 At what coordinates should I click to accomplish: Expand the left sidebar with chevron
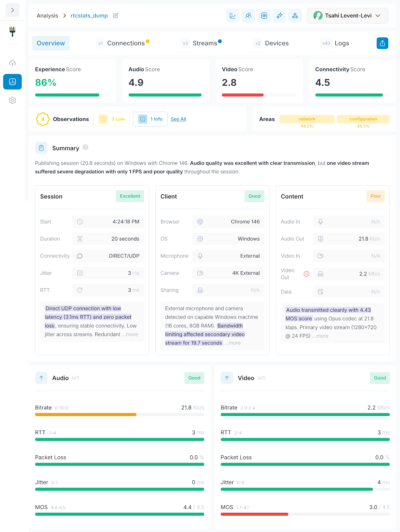click(12, 10)
